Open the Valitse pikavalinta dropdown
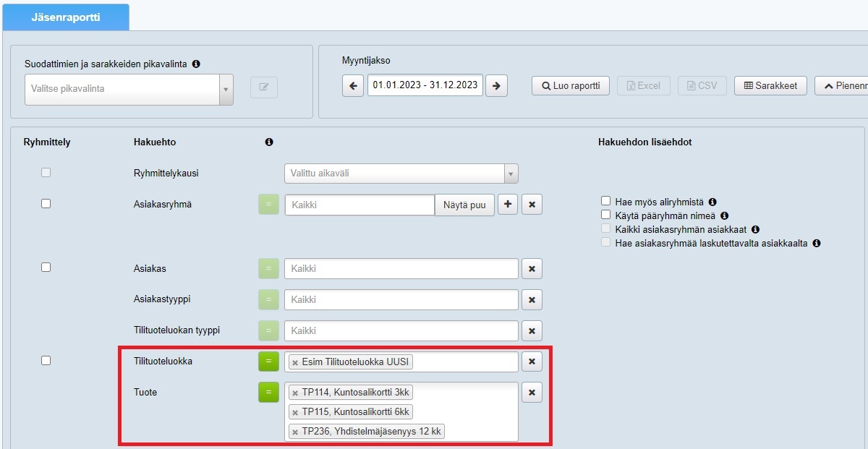 [129, 89]
